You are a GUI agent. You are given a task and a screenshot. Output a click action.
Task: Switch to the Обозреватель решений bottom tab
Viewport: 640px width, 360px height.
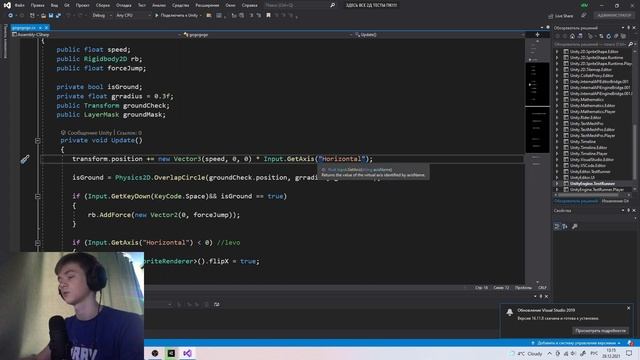click(576, 201)
